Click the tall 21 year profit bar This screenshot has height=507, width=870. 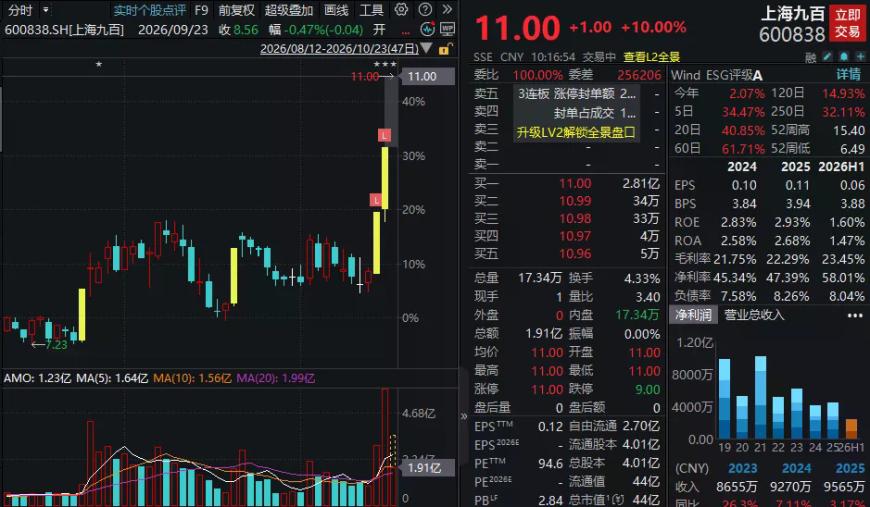point(761,398)
